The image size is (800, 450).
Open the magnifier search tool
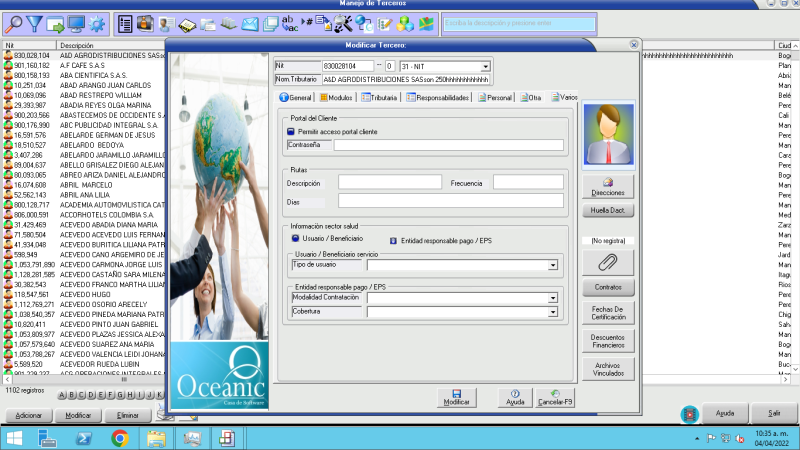[14, 24]
